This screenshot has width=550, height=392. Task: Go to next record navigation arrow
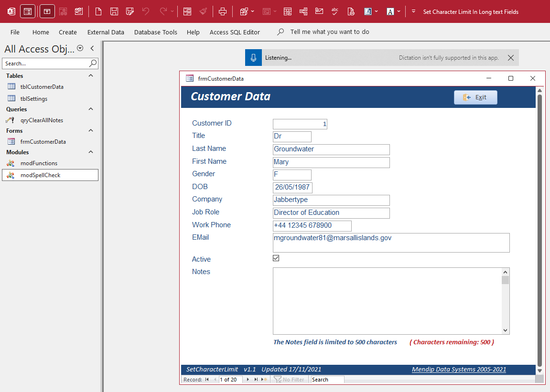tap(248, 380)
